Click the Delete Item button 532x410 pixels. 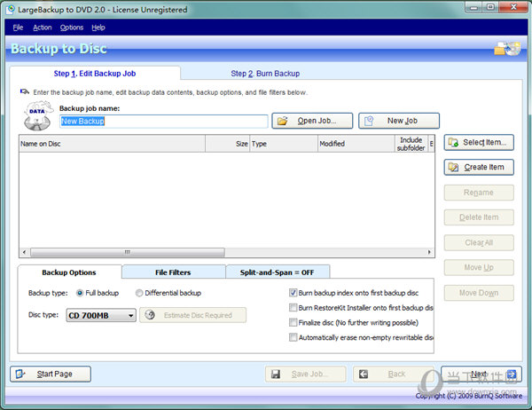(x=479, y=217)
